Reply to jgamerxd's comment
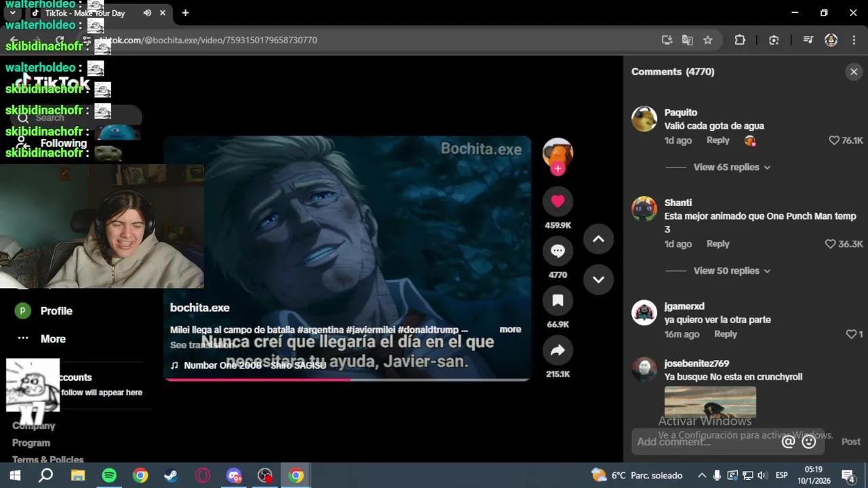Viewport: 868px width, 488px height. click(x=725, y=334)
